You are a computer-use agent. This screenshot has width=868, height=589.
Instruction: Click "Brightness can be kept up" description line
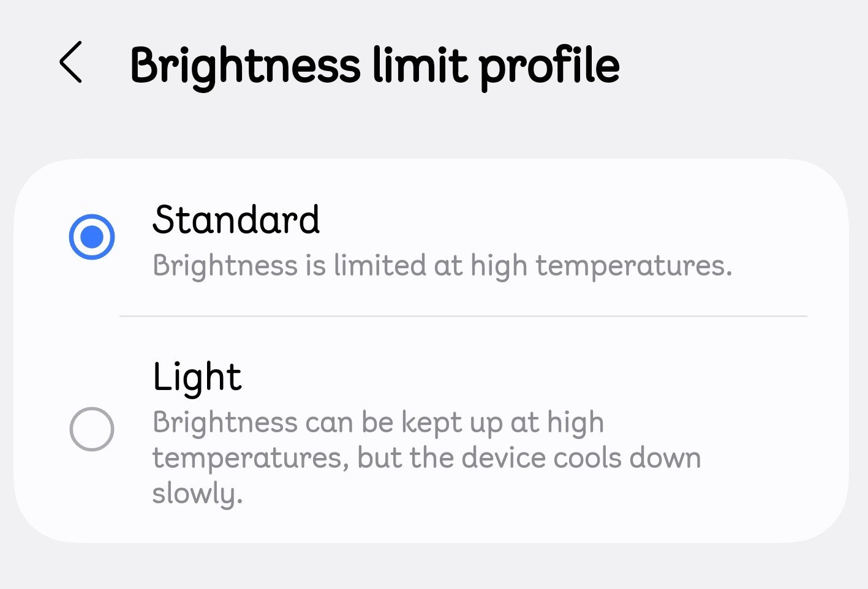point(378,422)
